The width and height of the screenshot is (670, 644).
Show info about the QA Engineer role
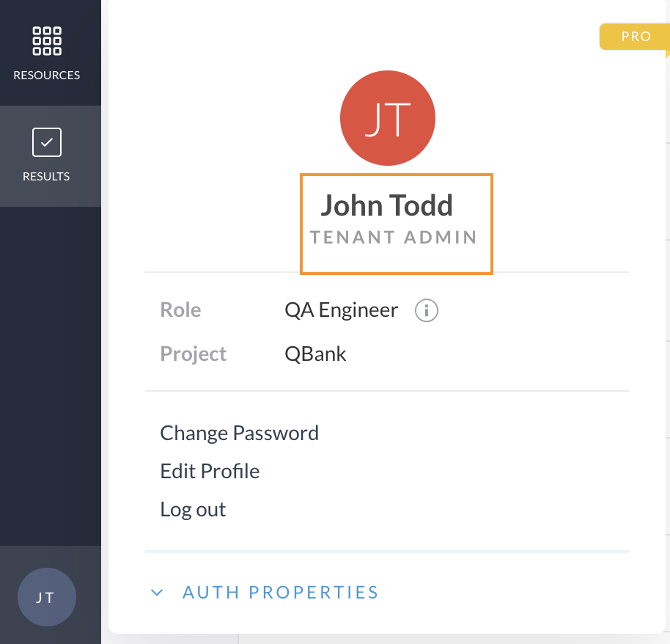click(427, 310)
